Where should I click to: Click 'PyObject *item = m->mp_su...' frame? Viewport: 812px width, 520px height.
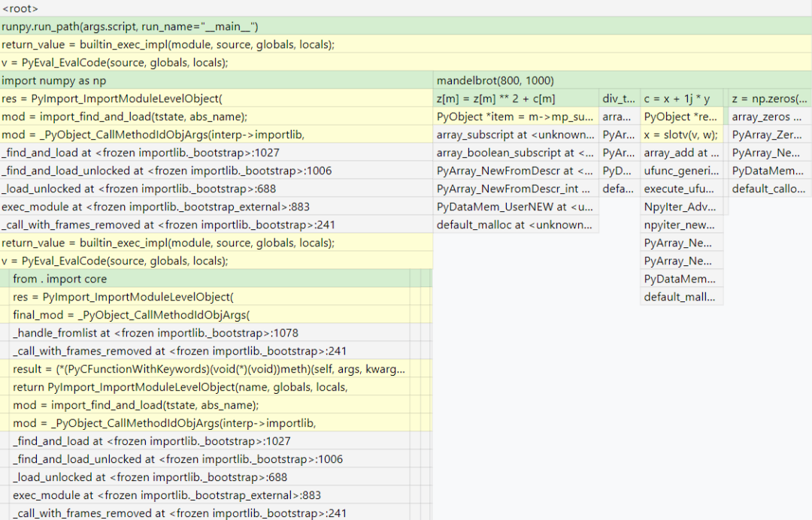click(517, 116)
